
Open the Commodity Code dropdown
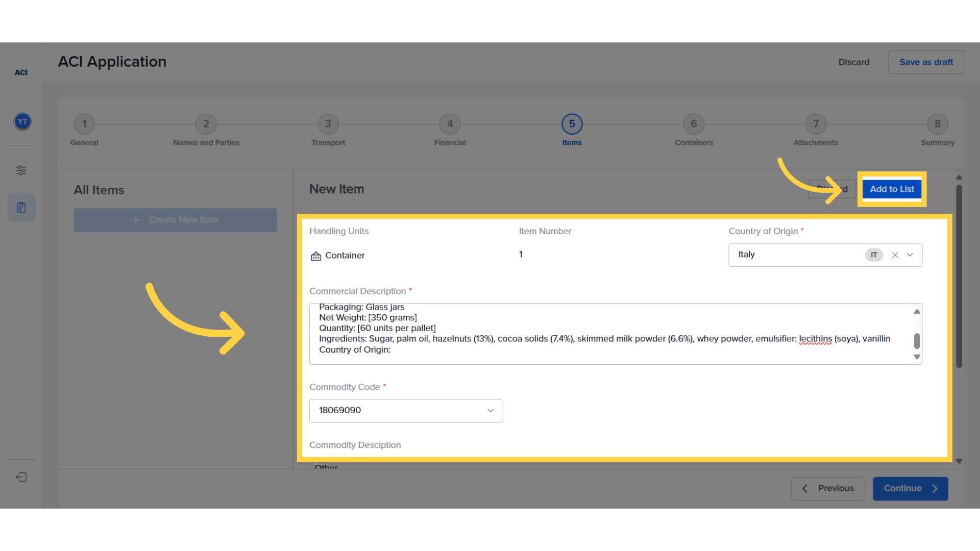pos(490,411)
